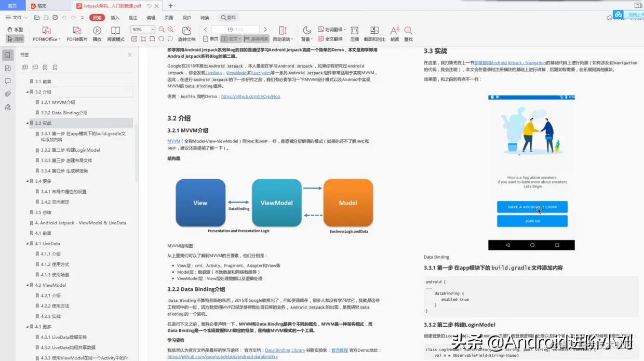This screenshot has height=361, width=644.
Task: Print the document from quick toolbar
Action: coord(55,18)
